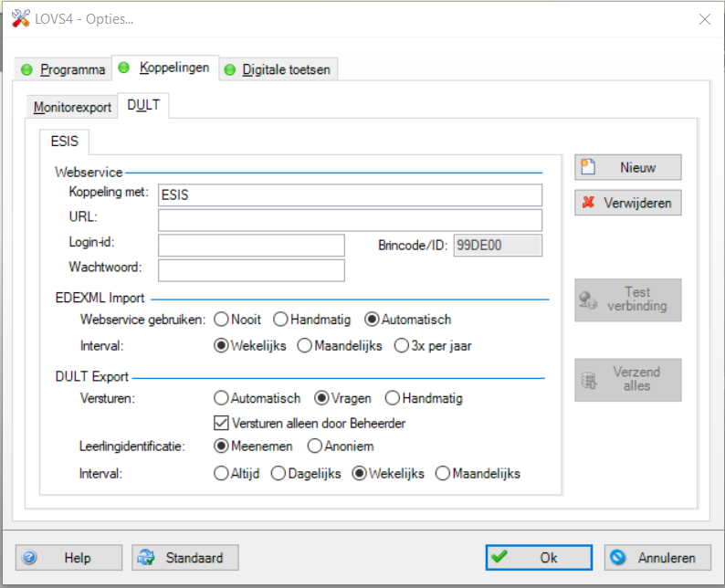Click the Wachtwoord input field
The height and width of the screenshot is (588, 725).
point(251,270)
